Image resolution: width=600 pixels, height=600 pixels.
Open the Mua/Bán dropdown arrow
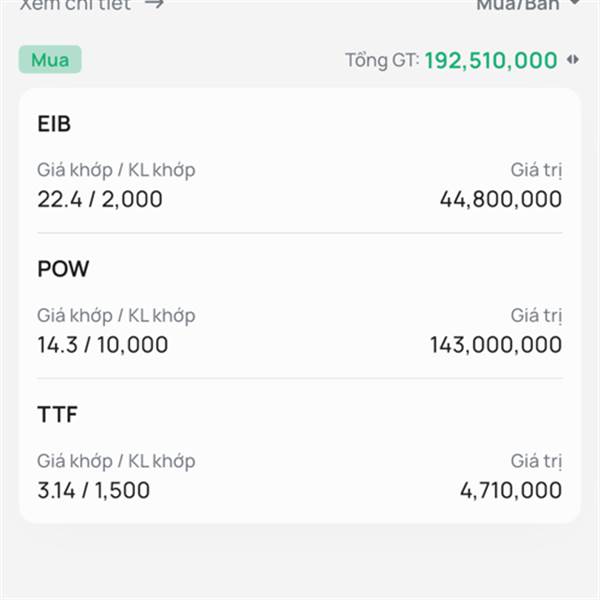pyautogui.click(x=574, y=3)
